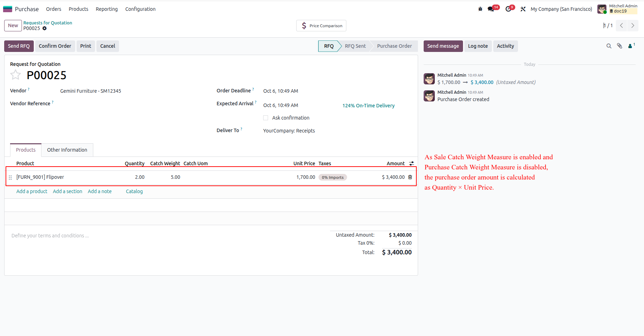Open the conversations messages icon
Screen dimensions: 644x336
491,9
